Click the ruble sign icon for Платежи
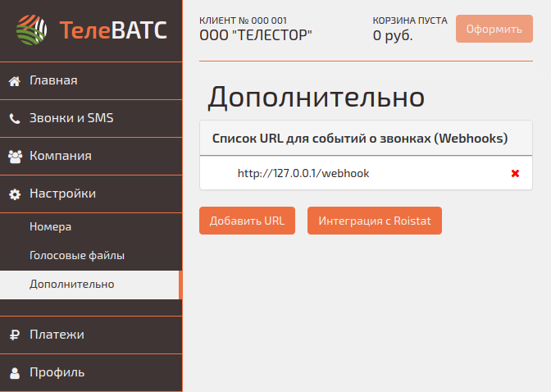Image resolution: width=551 pixels, height=392 pixels. click(x=14, y=335)
